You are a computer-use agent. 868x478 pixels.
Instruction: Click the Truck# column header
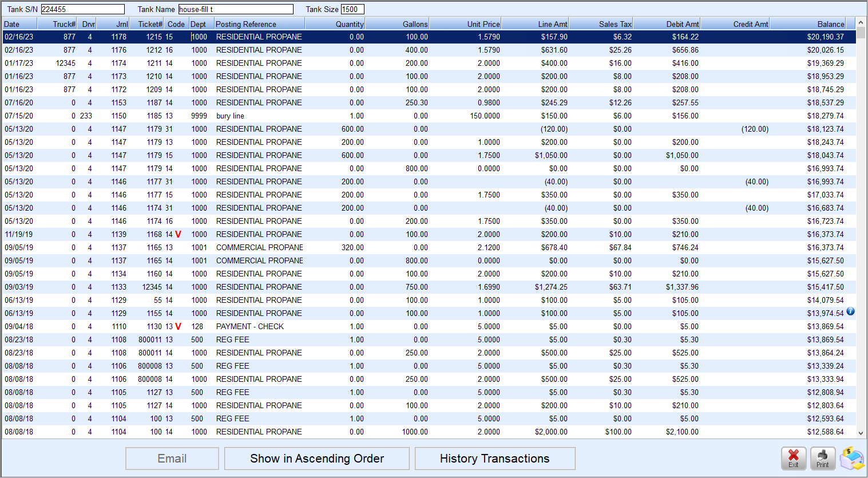pyautogui.click(x=58, y=24)
